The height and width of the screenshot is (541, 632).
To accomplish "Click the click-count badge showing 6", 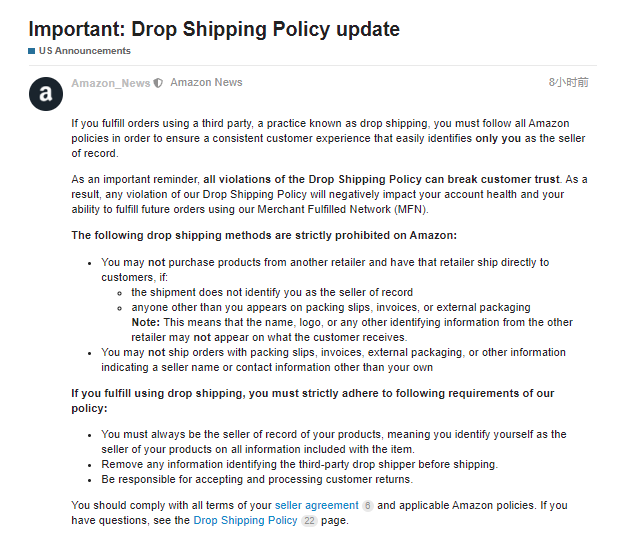I will coord(368,507).
